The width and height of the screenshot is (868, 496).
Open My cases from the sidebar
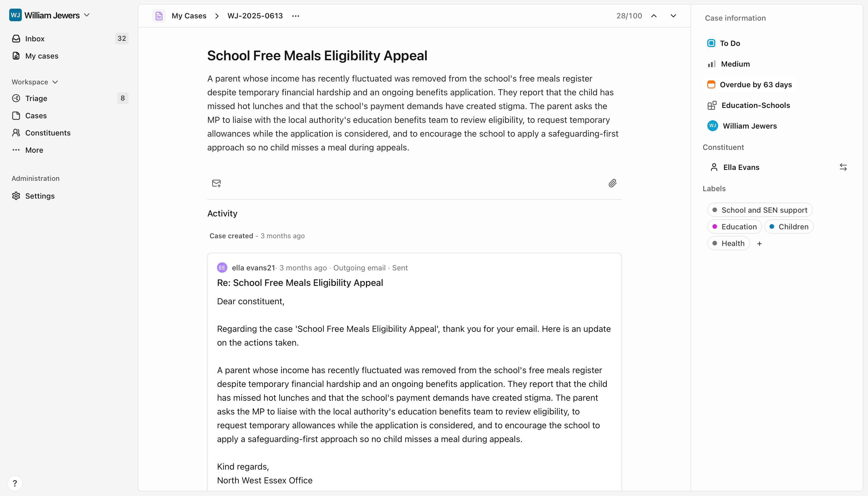42,56
